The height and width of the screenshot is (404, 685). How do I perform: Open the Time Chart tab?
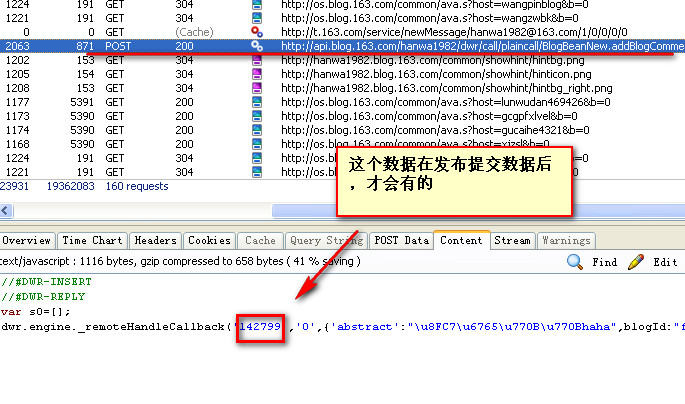point(92,240)
